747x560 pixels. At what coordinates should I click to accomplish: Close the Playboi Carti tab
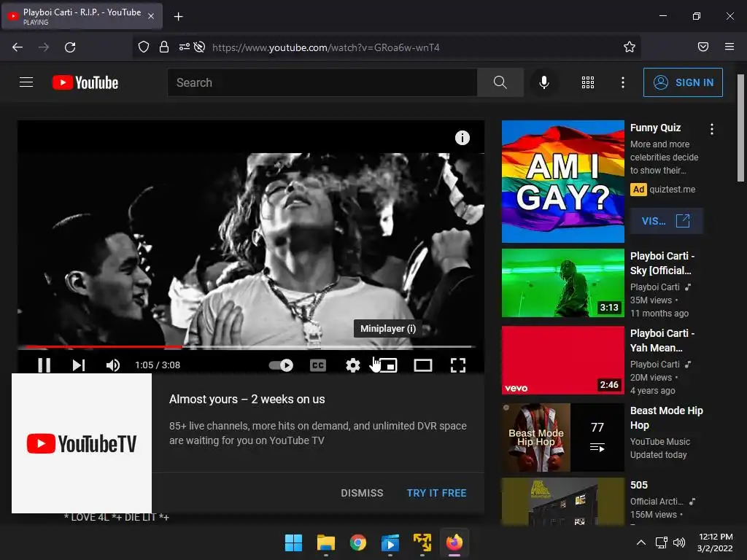point(150,16)
